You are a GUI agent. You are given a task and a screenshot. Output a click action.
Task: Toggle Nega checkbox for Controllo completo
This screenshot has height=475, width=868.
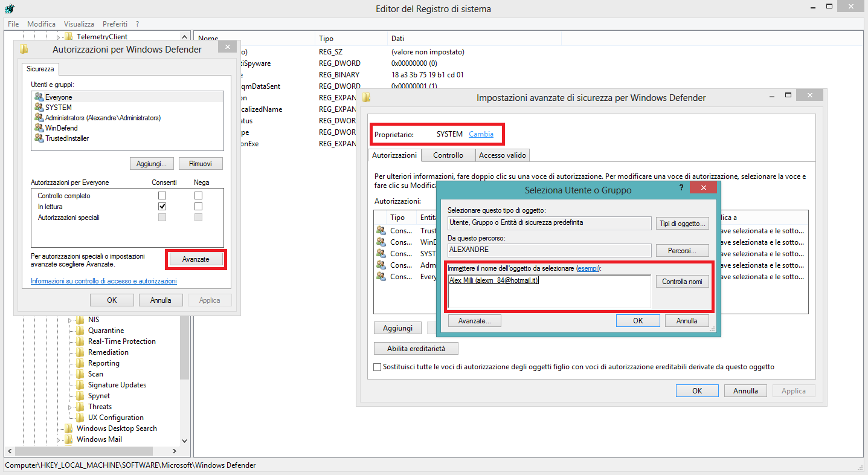[x=198, y=196]
